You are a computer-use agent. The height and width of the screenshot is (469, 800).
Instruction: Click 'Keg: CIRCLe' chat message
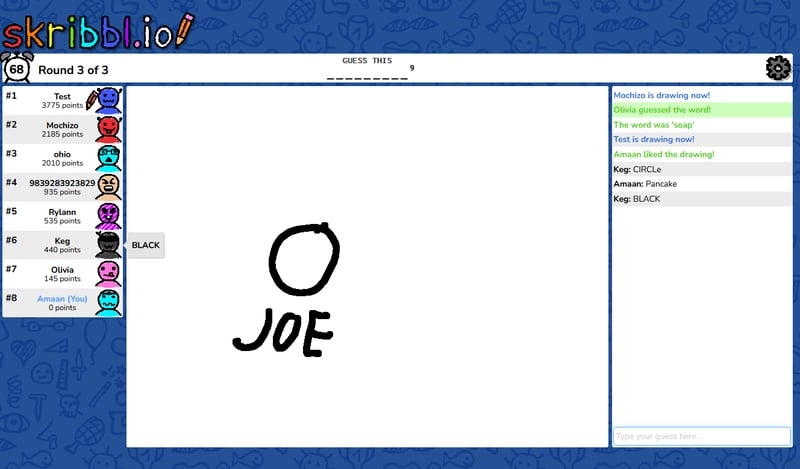tap(637, 169)
